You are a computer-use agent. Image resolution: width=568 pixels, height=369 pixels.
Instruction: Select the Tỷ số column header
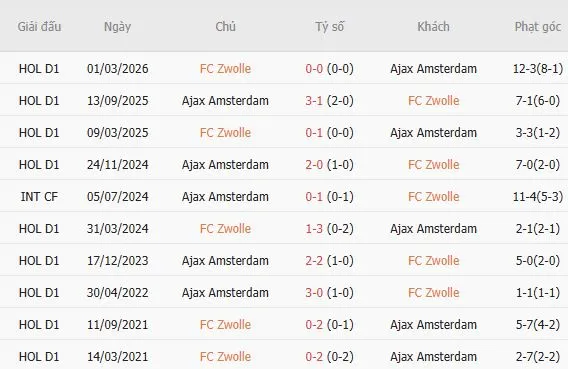click(329, 27)
